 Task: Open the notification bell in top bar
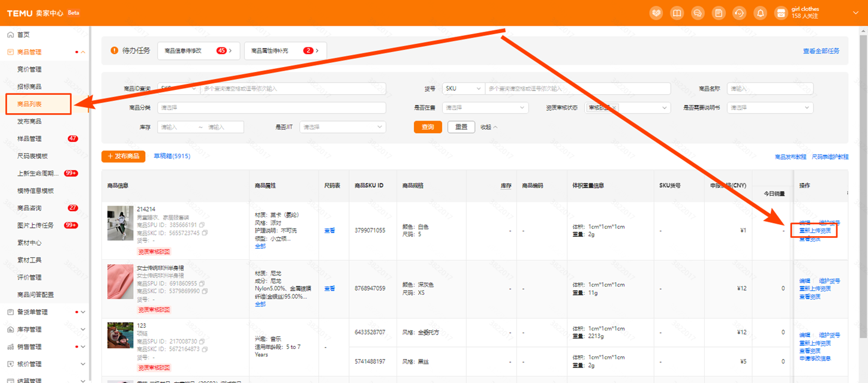760,13
